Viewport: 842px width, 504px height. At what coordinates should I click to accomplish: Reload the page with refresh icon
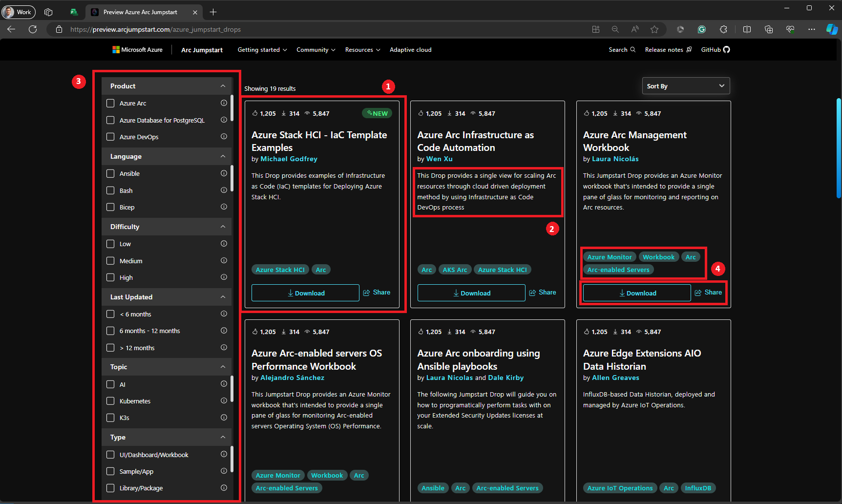click(x=33, y=29)
